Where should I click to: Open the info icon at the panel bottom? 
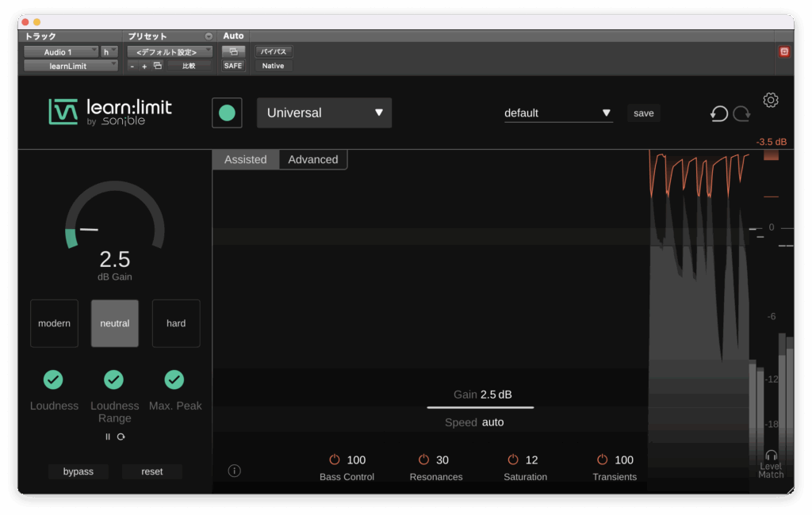234,471
